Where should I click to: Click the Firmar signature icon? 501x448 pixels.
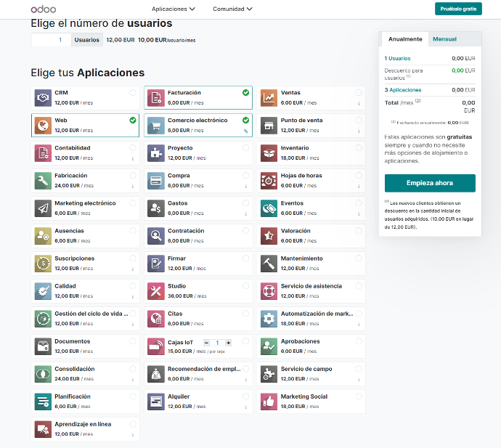tap(156, 264)
